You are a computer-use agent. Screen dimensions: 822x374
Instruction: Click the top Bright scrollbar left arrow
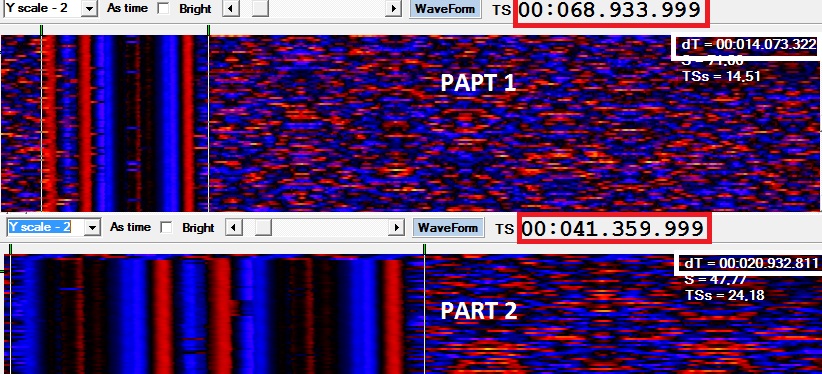click(x=231, y=9)
